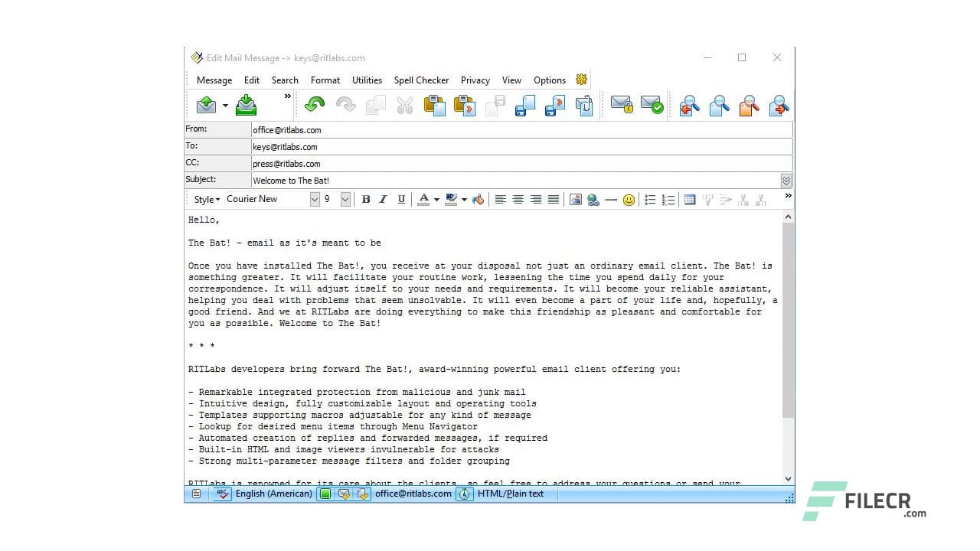Toggle Bold formatting
Image resolution: width=980 pixels, height=551 pixels.
[x=366, y=199]
